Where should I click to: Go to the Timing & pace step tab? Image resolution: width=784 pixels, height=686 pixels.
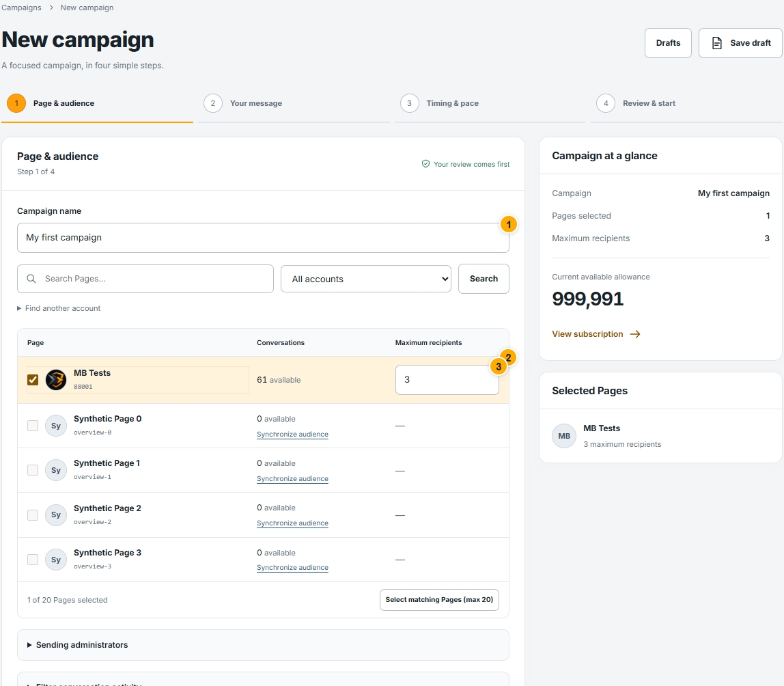[x=490, y=104]
